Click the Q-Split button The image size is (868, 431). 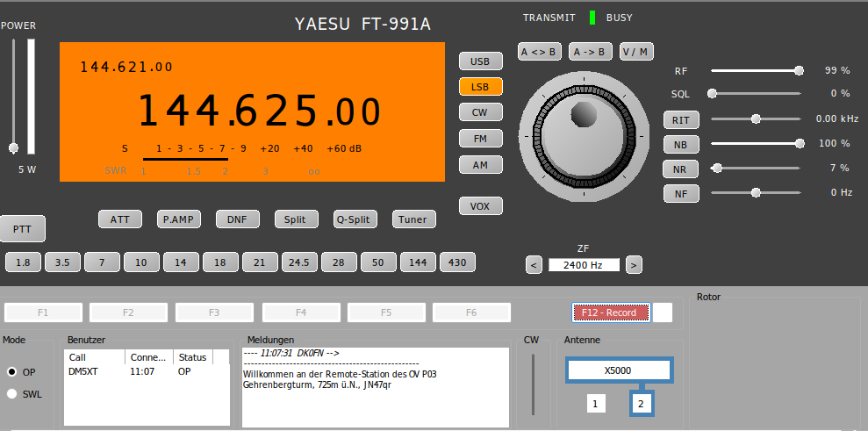coord(355,219)
